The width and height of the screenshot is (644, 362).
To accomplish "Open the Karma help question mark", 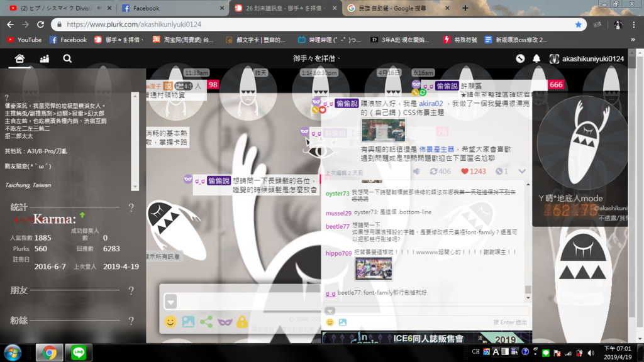I will [x=131, y=207].
